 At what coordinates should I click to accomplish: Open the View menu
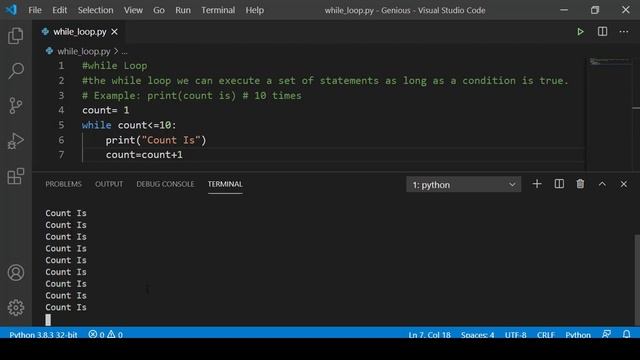133,10
